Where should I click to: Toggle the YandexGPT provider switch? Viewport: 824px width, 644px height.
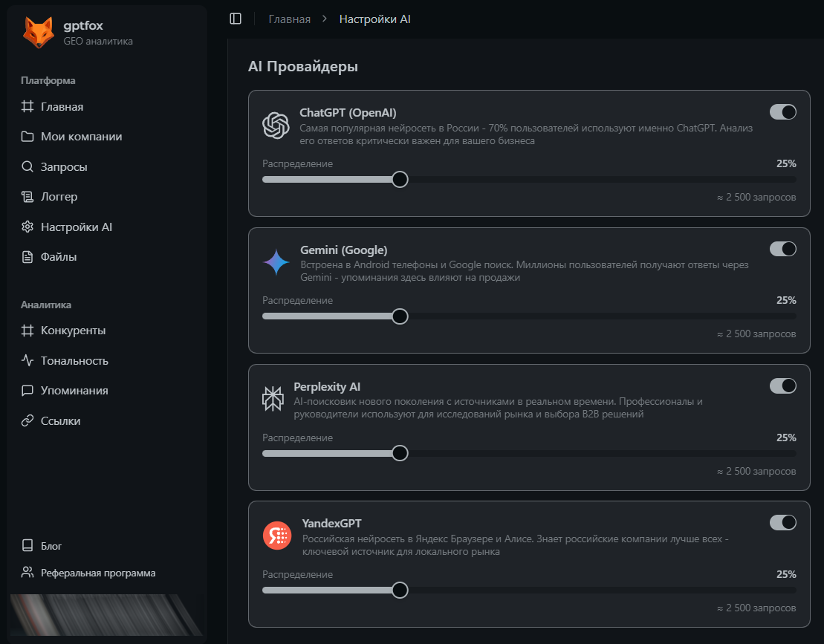(x=782, y=522)
